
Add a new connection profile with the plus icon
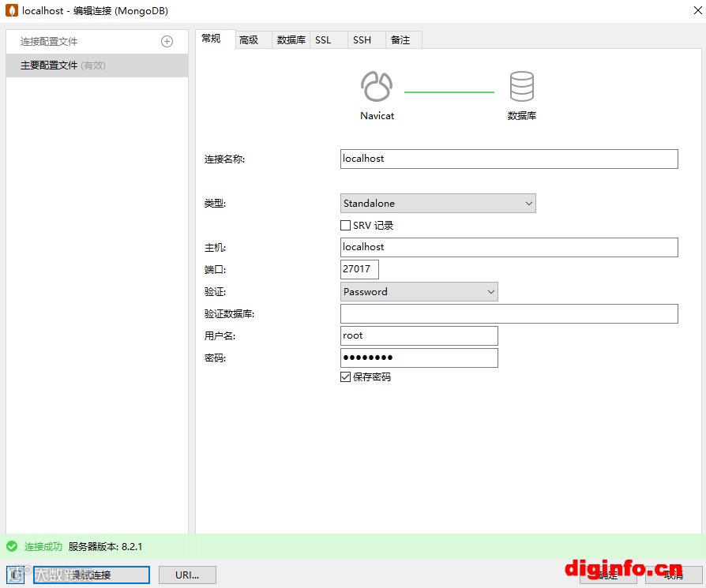pyautogui.click(x=167, y=41)
